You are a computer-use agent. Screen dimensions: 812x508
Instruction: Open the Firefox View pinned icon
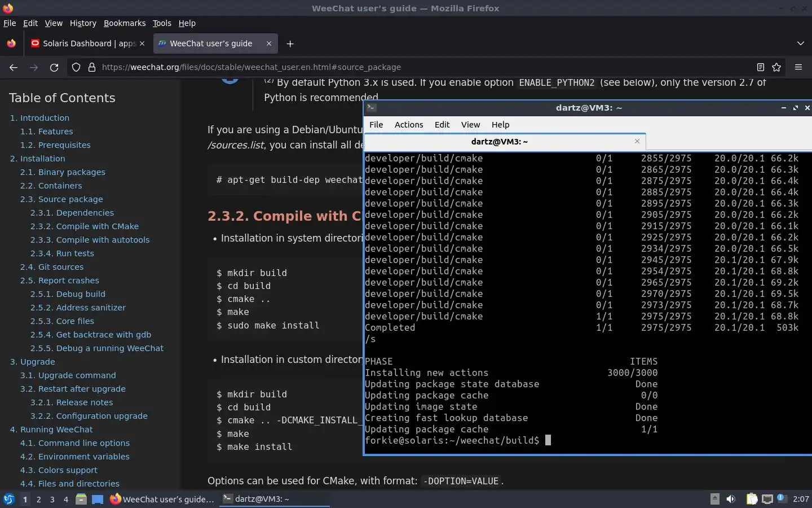click(x=11, y=43)
